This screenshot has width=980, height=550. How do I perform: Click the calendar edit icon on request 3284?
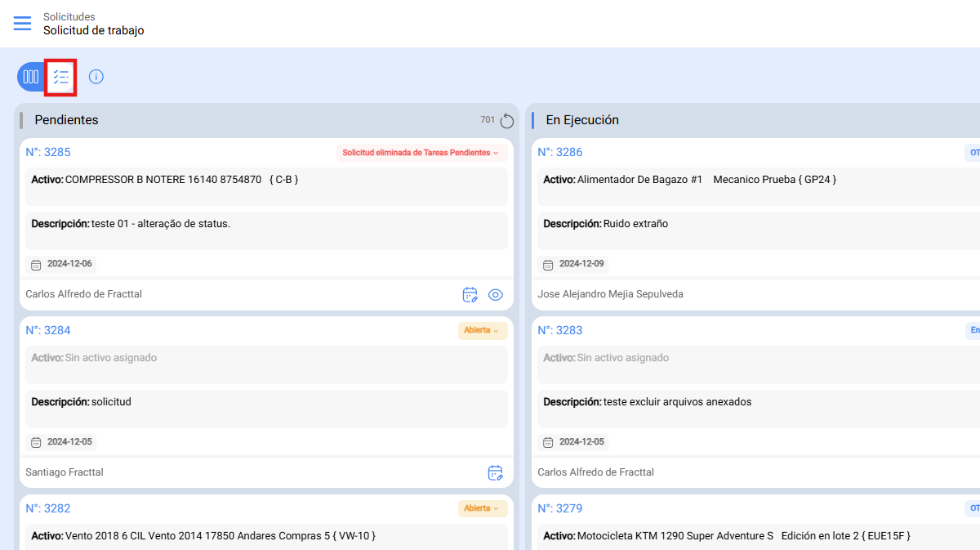tap(495, 473)
